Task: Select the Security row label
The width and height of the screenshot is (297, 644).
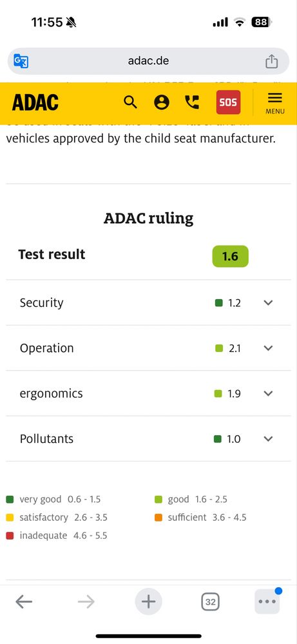Action: (x=41, y=303)
